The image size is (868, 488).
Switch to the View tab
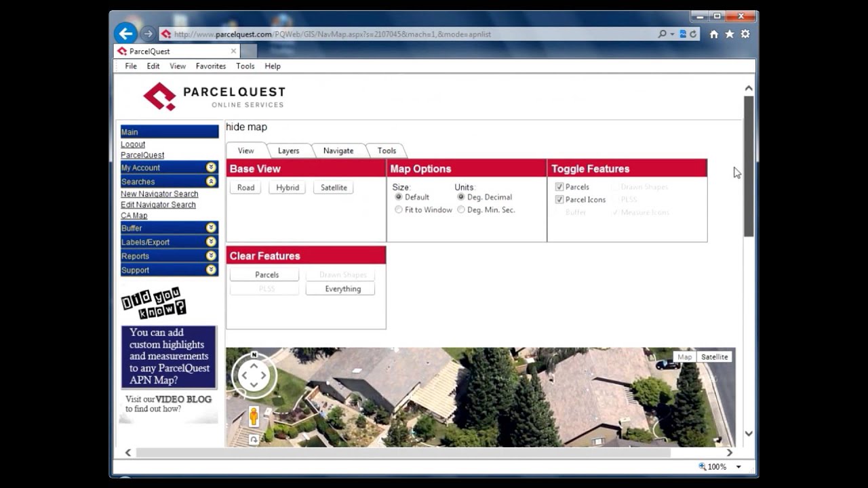coord(246,150)
